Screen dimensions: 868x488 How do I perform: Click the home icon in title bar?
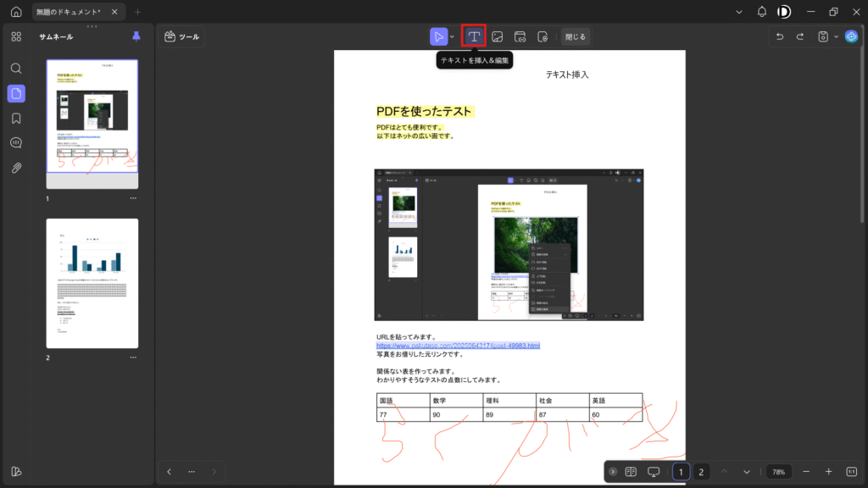(16, 12)
